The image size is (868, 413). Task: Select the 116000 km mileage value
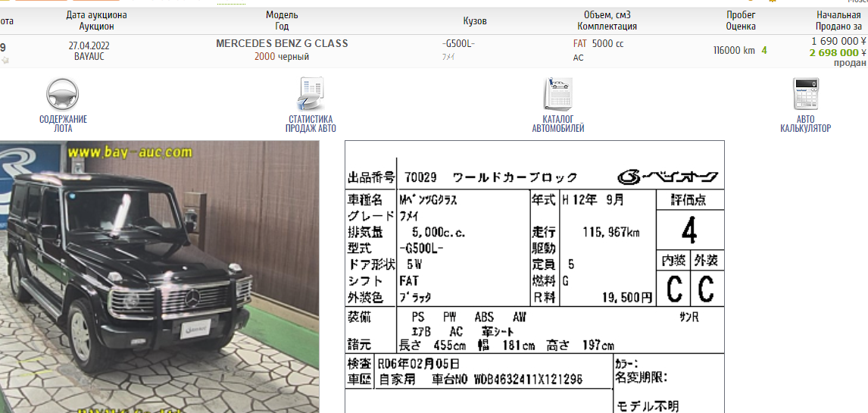734,50
